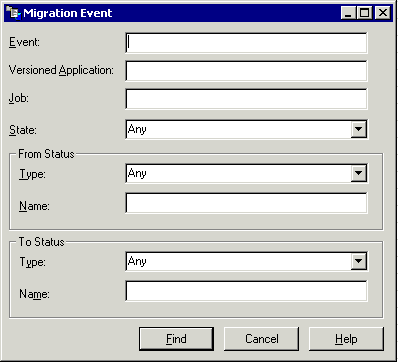
Task: Open the To Status Type dropdown arrow
Action: tap(359, 261)
